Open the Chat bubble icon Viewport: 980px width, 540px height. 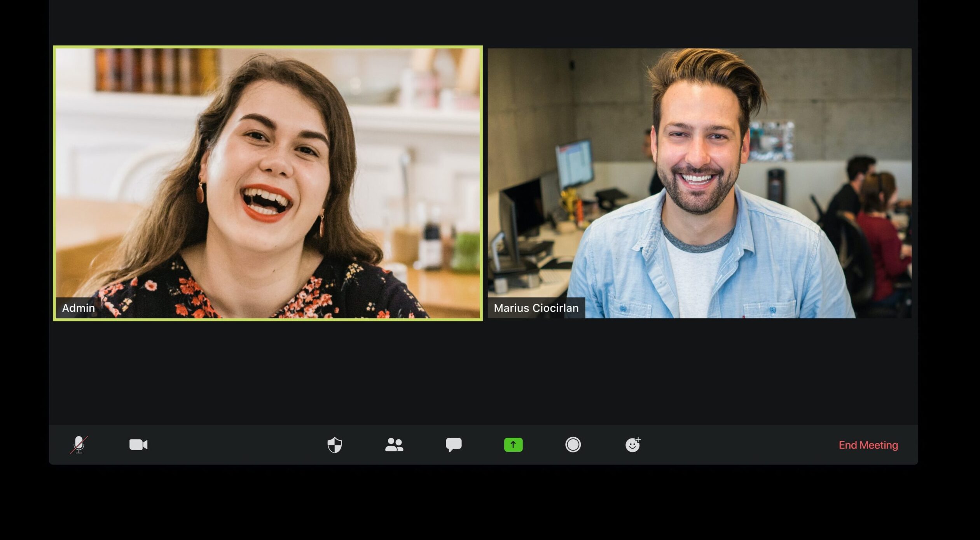[453, 444]
